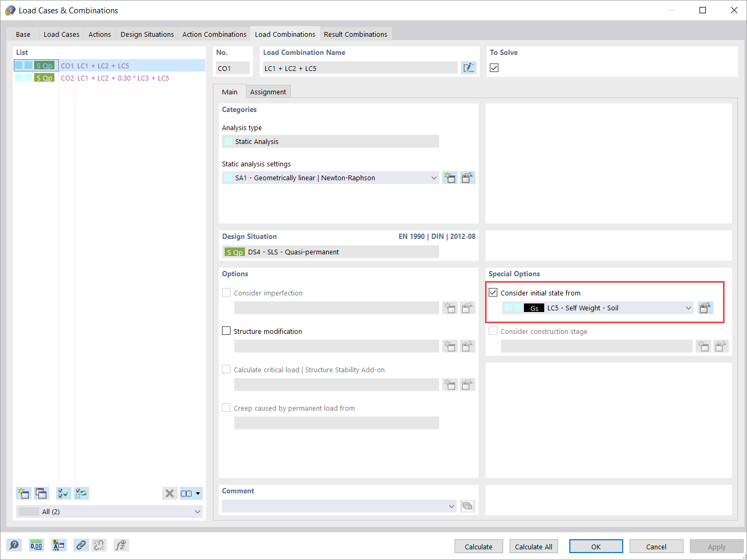
Task: Open display properties using the colored A icon
Action: point(59,545)
